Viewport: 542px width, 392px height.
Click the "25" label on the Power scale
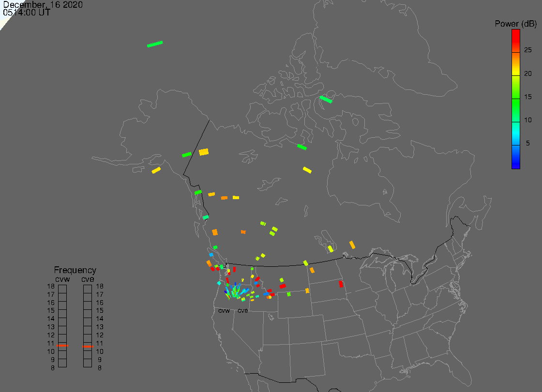[x=528, y=50]
